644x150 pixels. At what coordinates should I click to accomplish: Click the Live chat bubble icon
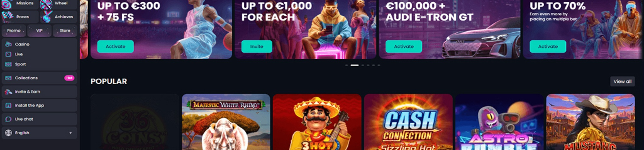pos(8,119)
